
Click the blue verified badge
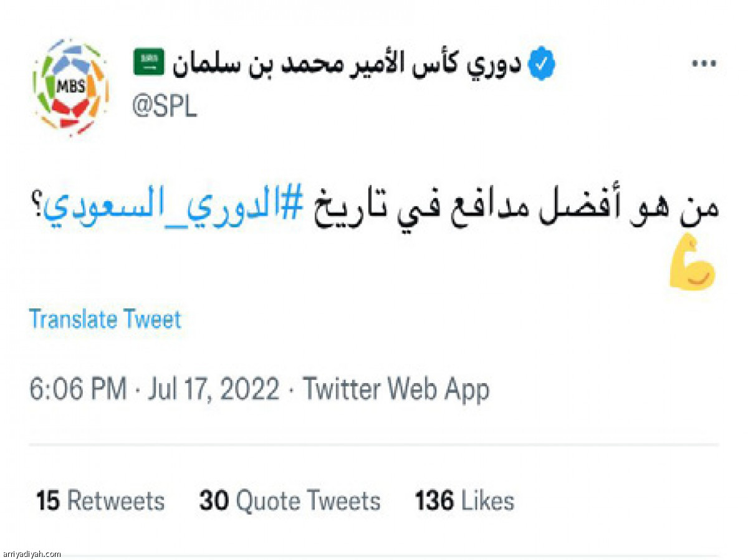click(x=543, y=64)
